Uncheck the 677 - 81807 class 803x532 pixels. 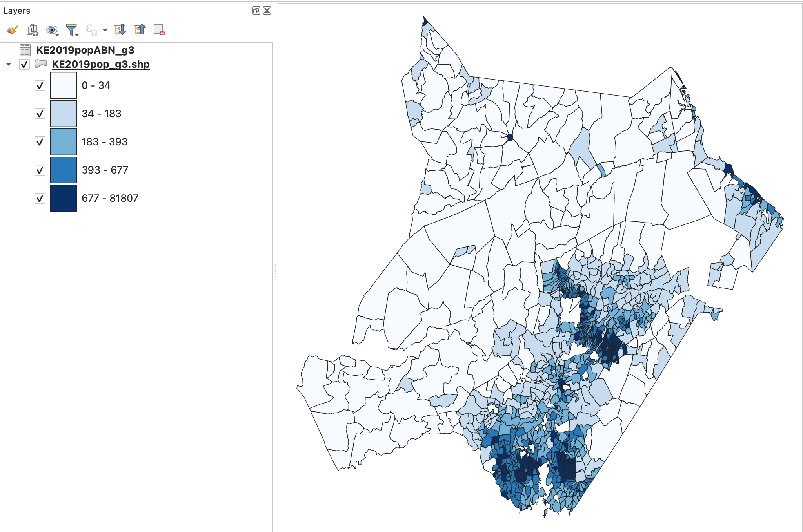[x=40, y=198]
